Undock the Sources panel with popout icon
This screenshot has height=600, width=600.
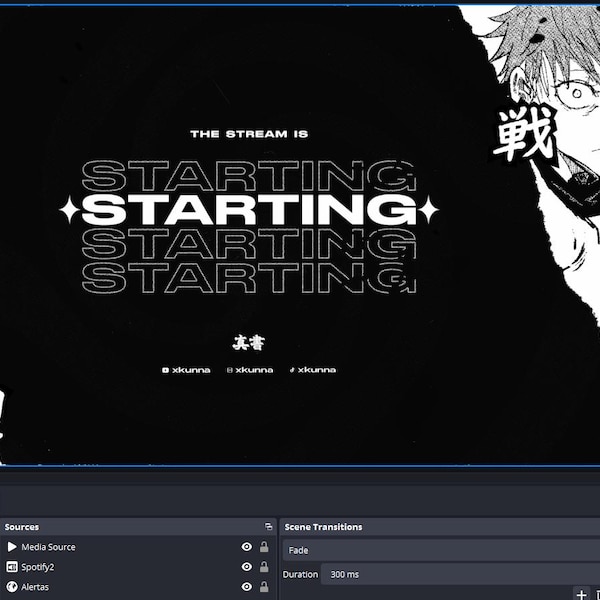[268, 527]
